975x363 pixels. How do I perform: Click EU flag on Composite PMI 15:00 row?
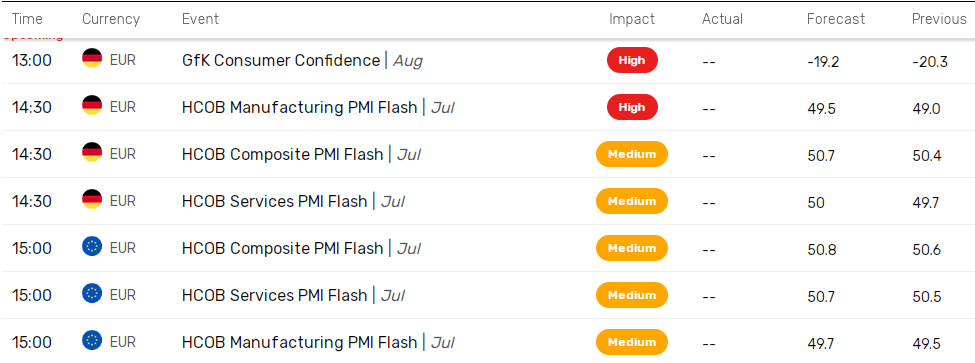click(x=92, y=247)
